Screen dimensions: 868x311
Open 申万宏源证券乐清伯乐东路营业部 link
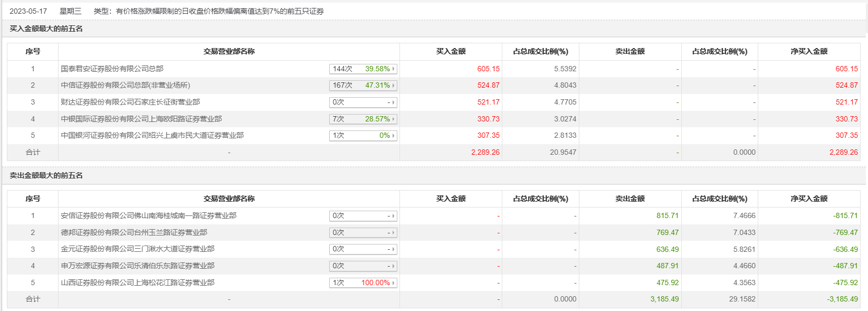(x=137, y=266)
